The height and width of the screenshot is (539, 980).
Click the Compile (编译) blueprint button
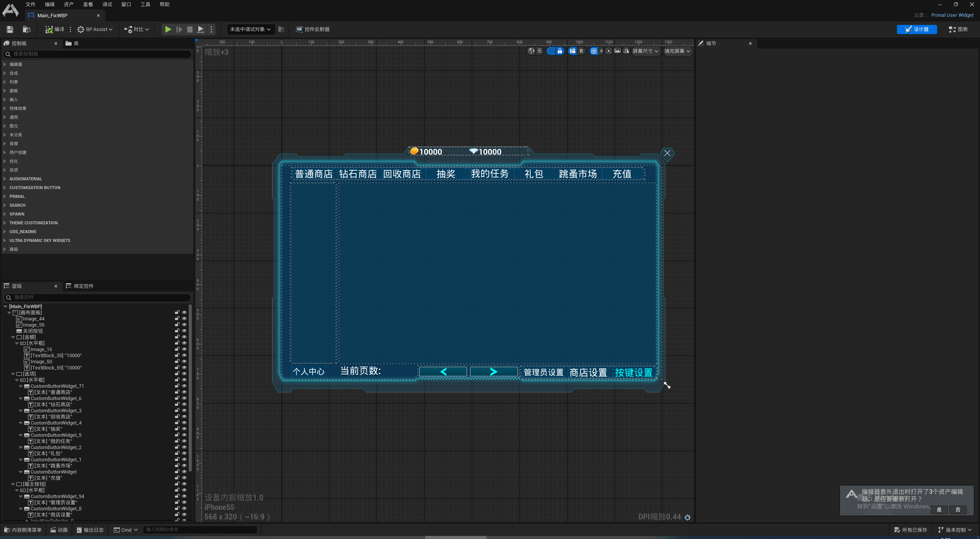[55, 29]
